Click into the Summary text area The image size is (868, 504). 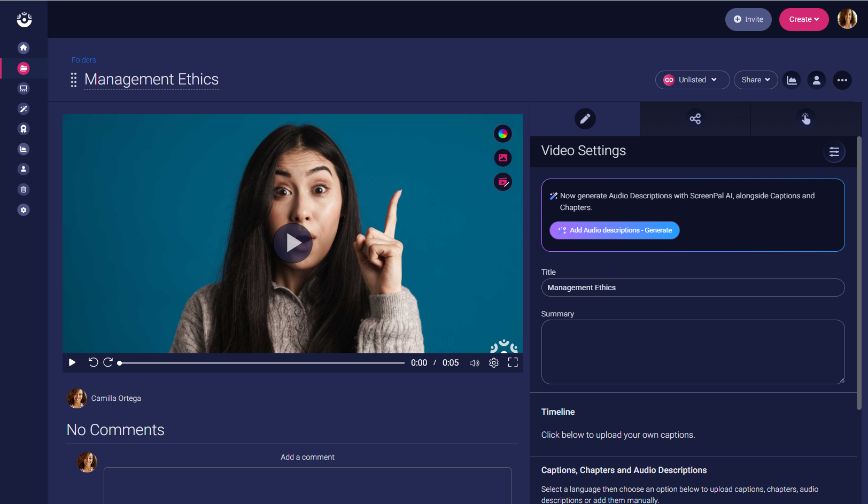693,352
